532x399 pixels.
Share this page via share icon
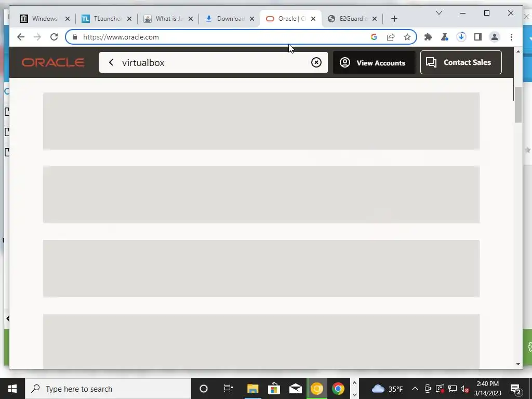(391, 37)
